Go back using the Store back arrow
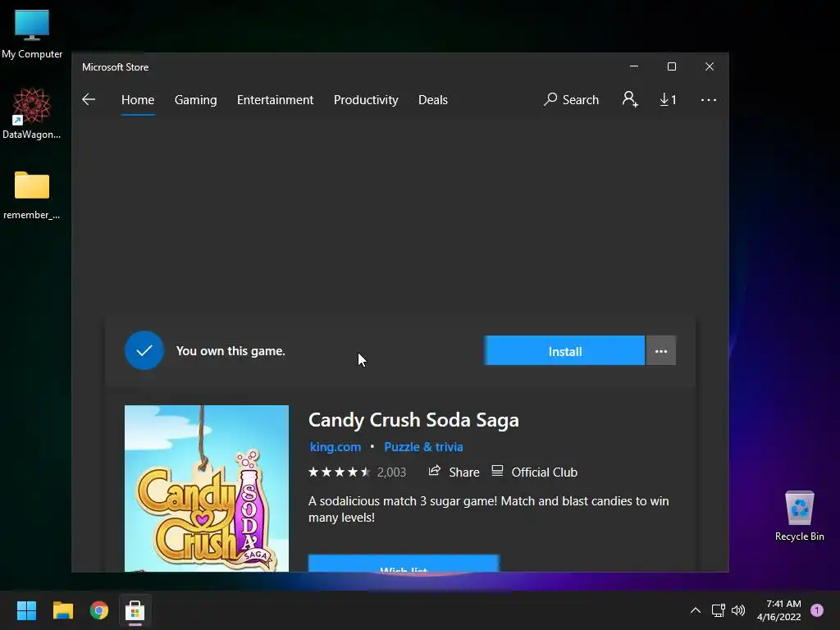Image resolution: width=840 pixels, height=630 pixels. [x=89, y=99]
